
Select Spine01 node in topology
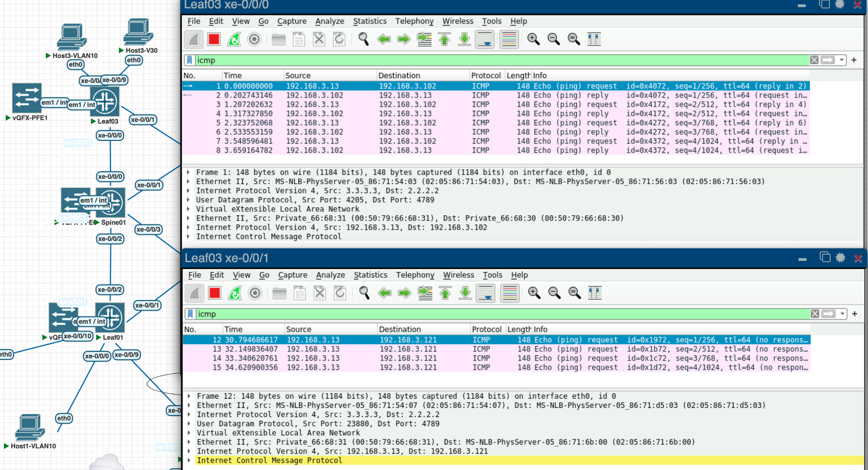pos(110,203)
